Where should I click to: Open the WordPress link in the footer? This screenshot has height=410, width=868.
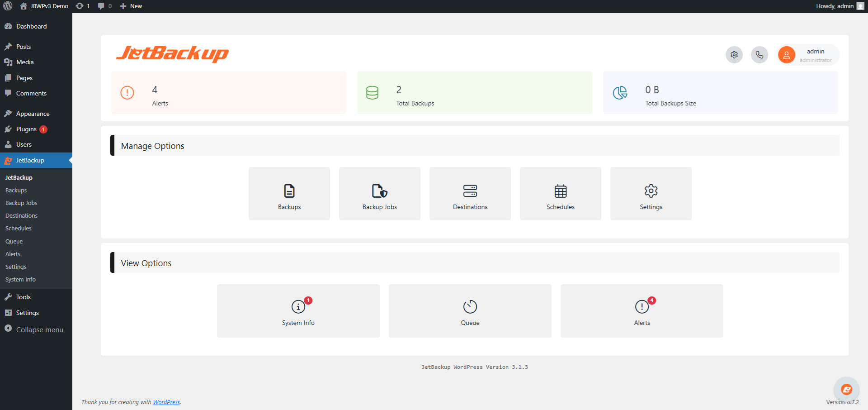(x=166, y=402)
